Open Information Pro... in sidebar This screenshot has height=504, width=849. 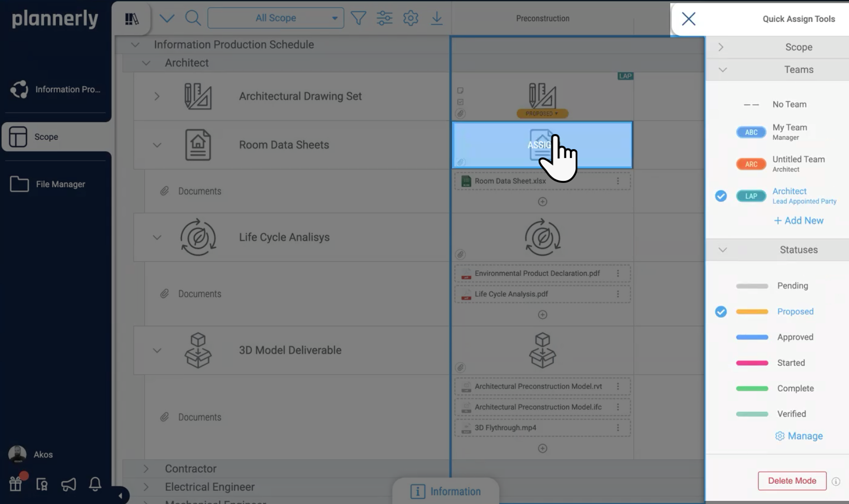[56, 89]
